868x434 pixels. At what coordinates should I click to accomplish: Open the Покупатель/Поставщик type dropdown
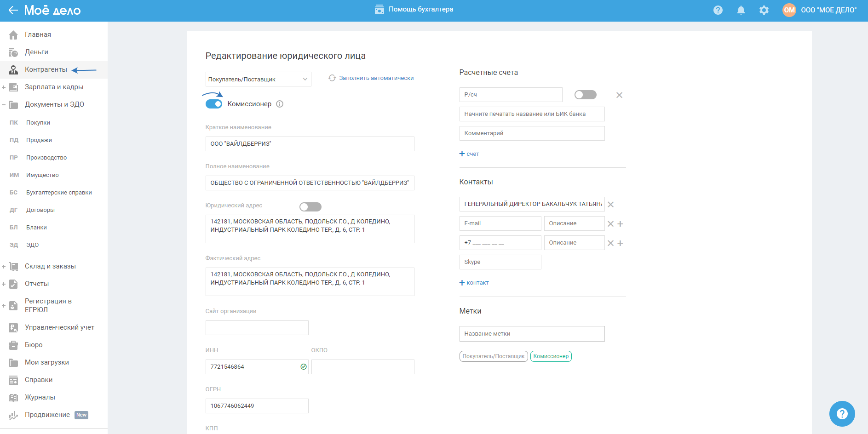[x=258, y=79]
